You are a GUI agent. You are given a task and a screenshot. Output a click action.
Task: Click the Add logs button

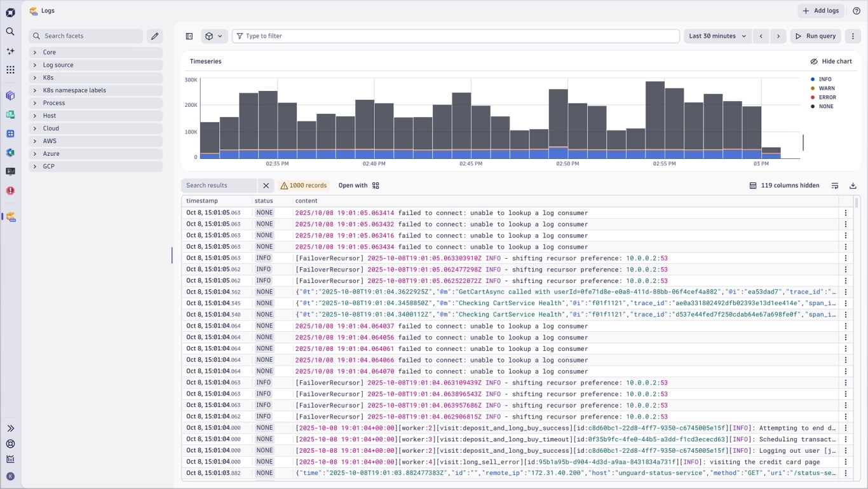(820, 11)
